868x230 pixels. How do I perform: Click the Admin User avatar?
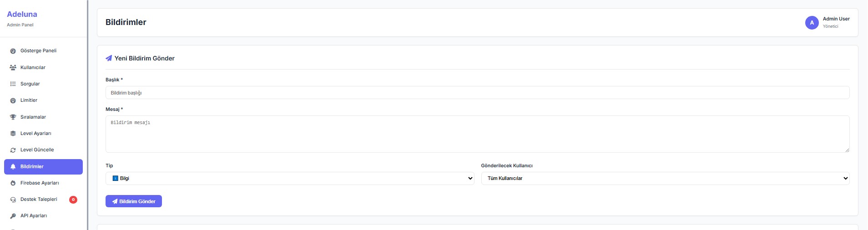click(812, 23)
